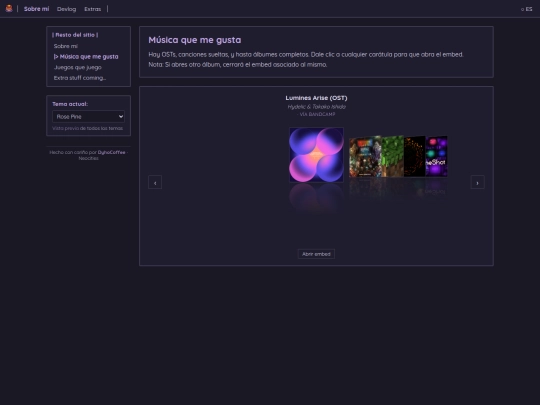
Task: Open Extra stuff coming sidebar link
Action: (x=80, y=78)
